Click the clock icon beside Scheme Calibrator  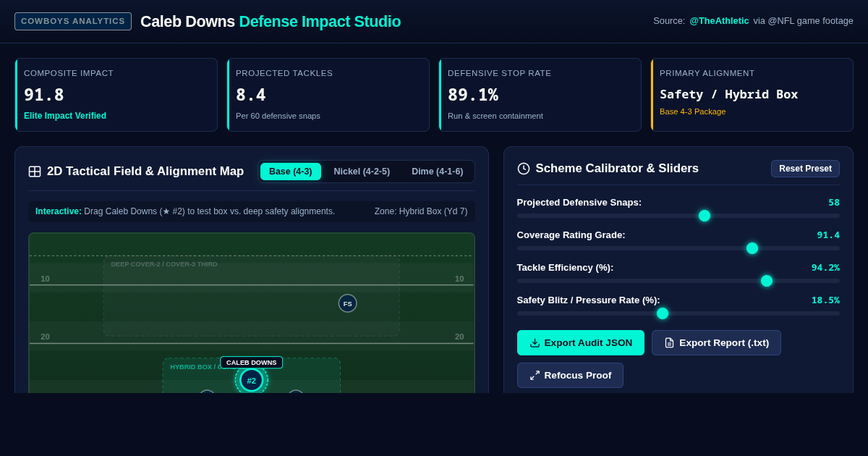point(524,169)
